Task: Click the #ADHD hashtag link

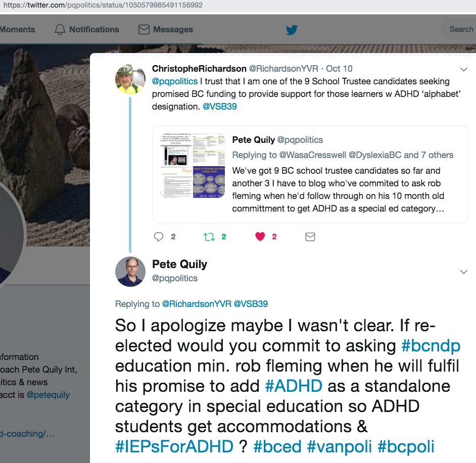Action: 294,386
